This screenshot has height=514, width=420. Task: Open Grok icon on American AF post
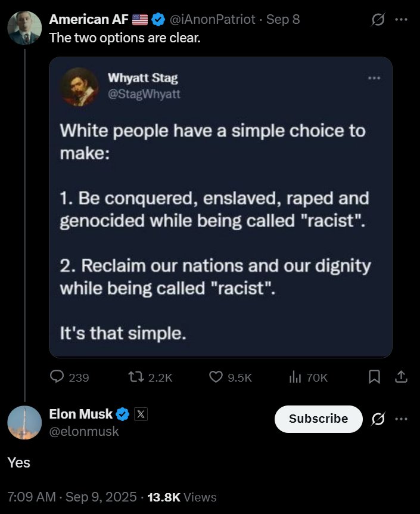378,20
